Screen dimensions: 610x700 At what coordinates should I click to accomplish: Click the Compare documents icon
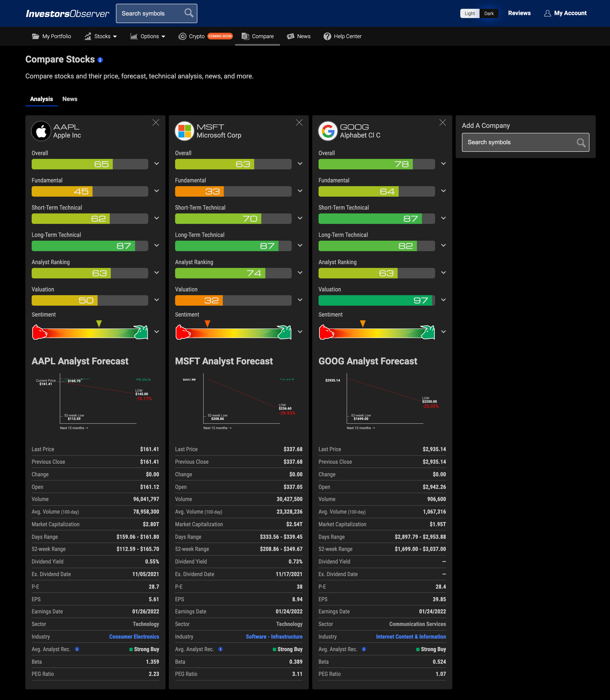(x=245, y=36)
